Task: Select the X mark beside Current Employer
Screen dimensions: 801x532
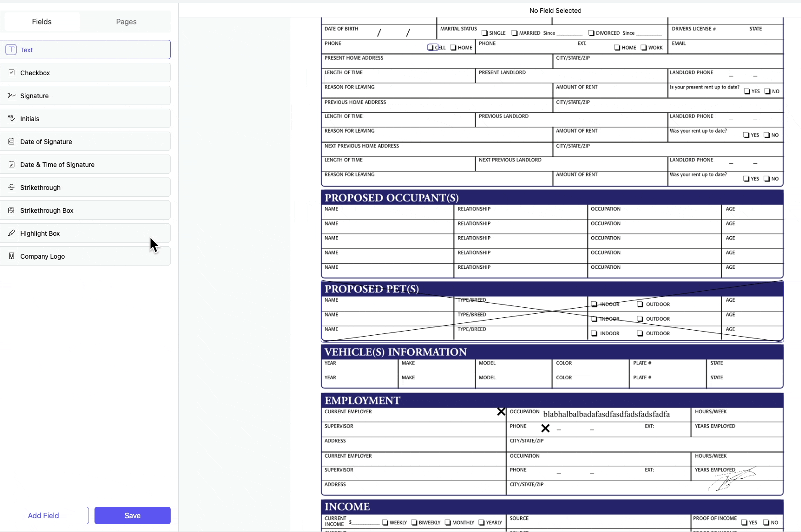Action: coord(501,412)
